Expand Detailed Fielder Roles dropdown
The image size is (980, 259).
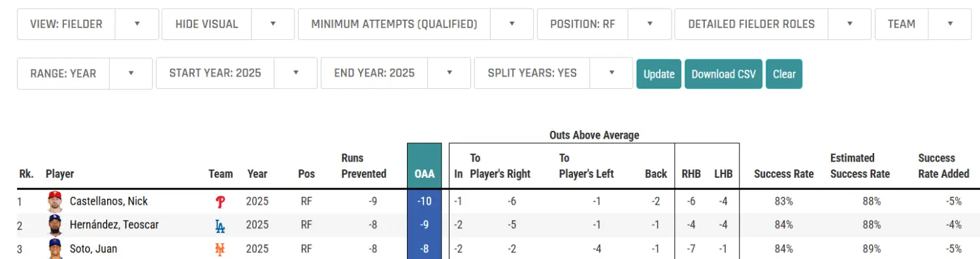tap(849, 24)
